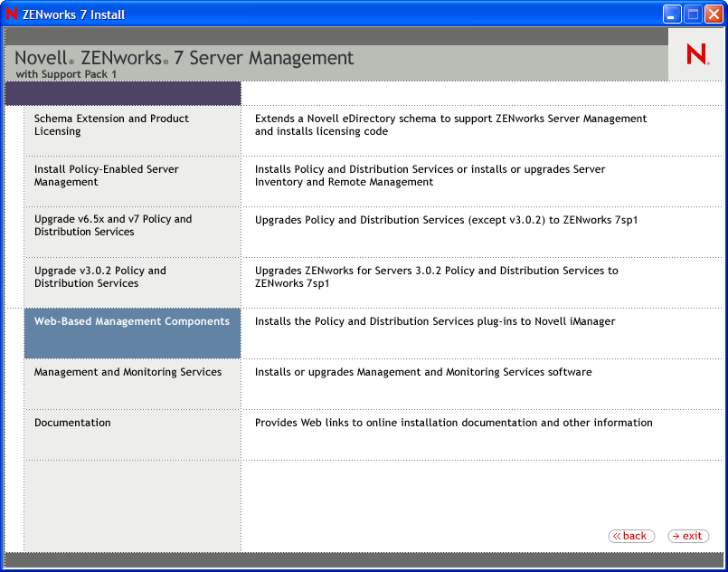The height and width of the screenshot is (572, 728).
Task: Click the dark purple header bar above the menu
Action: 122,93
